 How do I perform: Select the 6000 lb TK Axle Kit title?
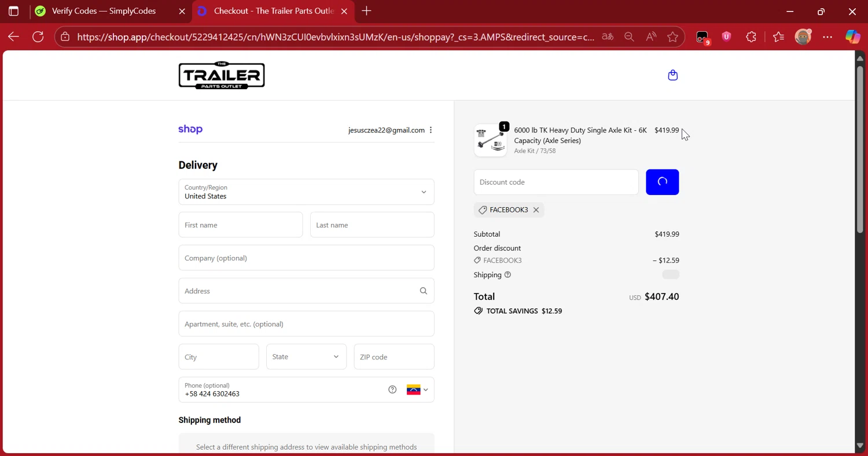pyautogui.click(x=580, y=135)
